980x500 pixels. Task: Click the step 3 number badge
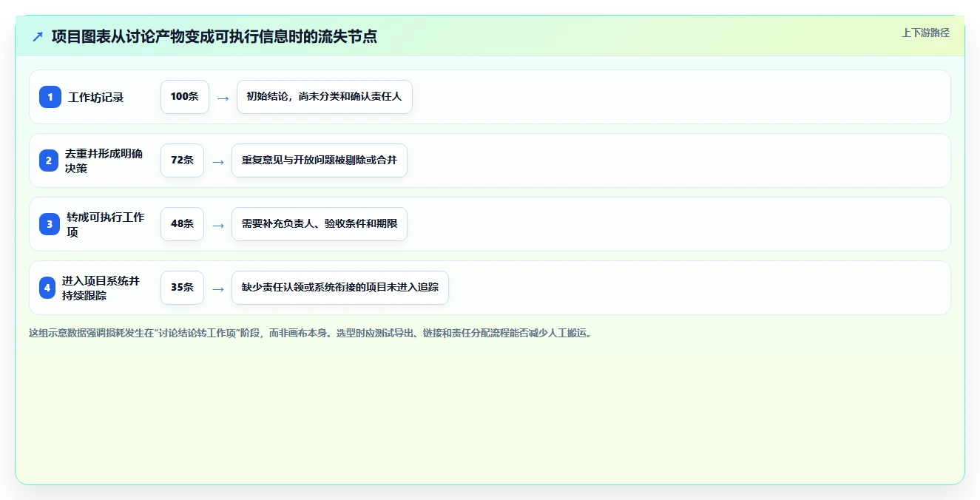point(50,224)
